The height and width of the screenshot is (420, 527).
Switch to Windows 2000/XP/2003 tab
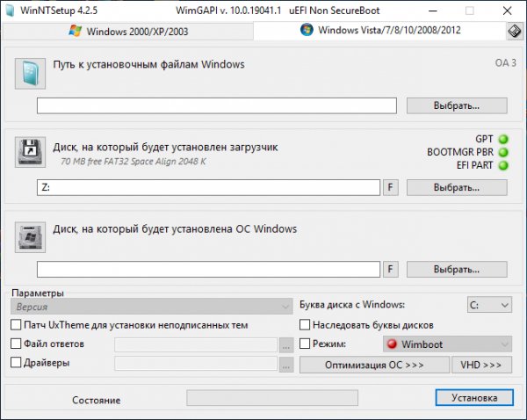(128, 32)
